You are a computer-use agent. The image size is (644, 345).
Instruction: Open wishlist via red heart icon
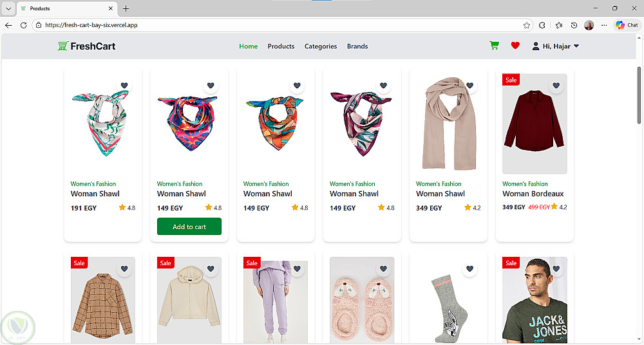pos(515,46)
